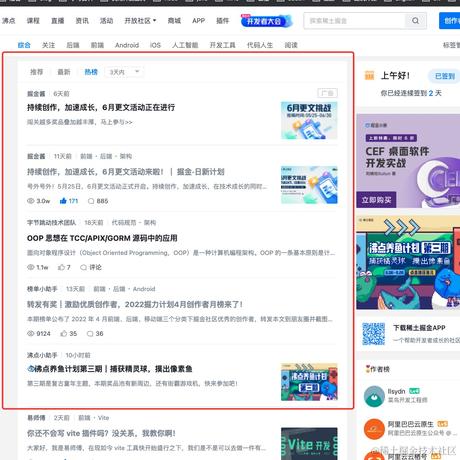
Task: Open 商城 in top navigation
Action: (x=174, y=21)
